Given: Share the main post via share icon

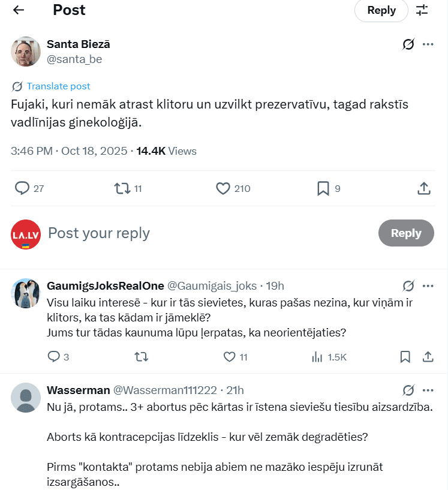Looking at the screenshot, I should [424, 188].
